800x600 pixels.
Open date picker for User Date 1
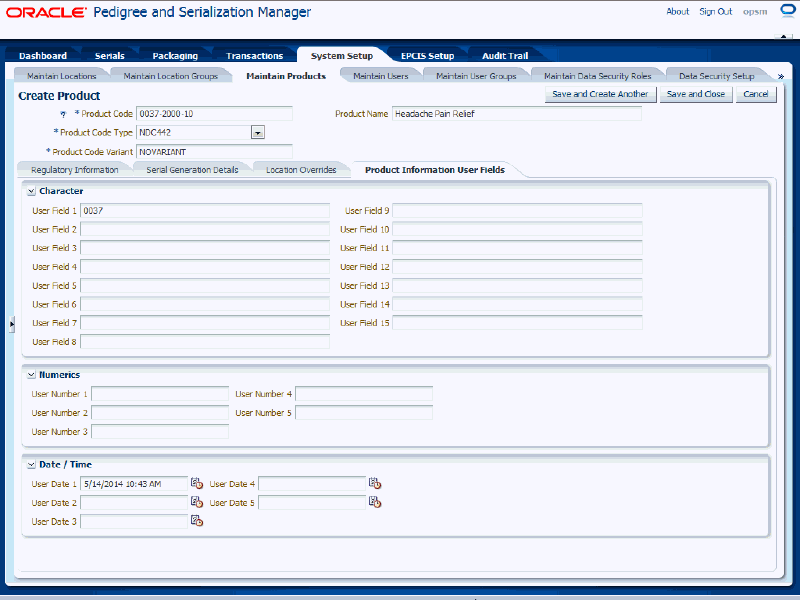197,484
